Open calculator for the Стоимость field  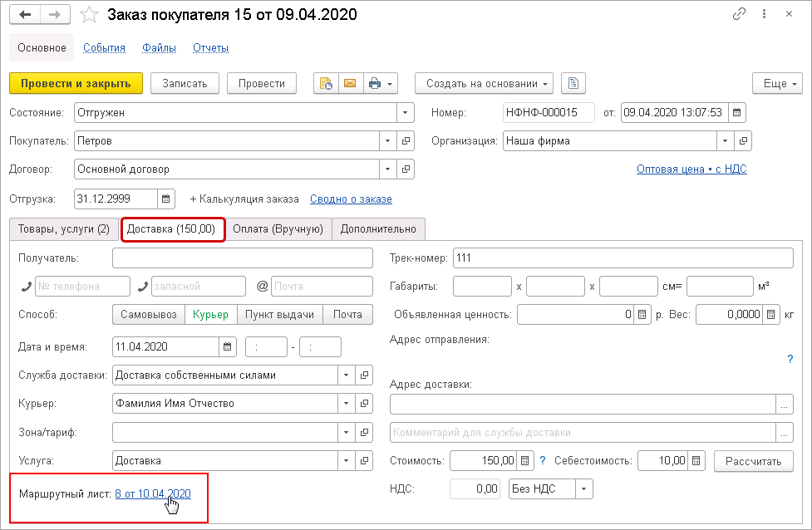coord(526,460)
